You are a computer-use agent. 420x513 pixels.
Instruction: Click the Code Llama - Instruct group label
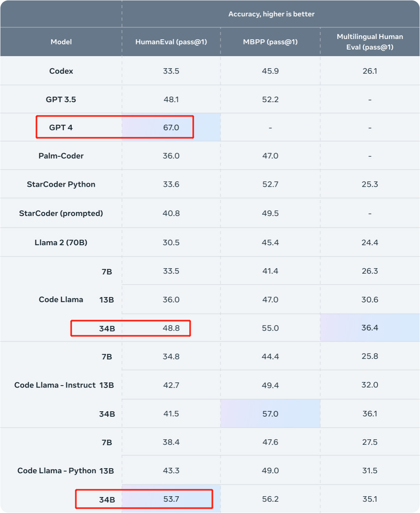(55, 385)
